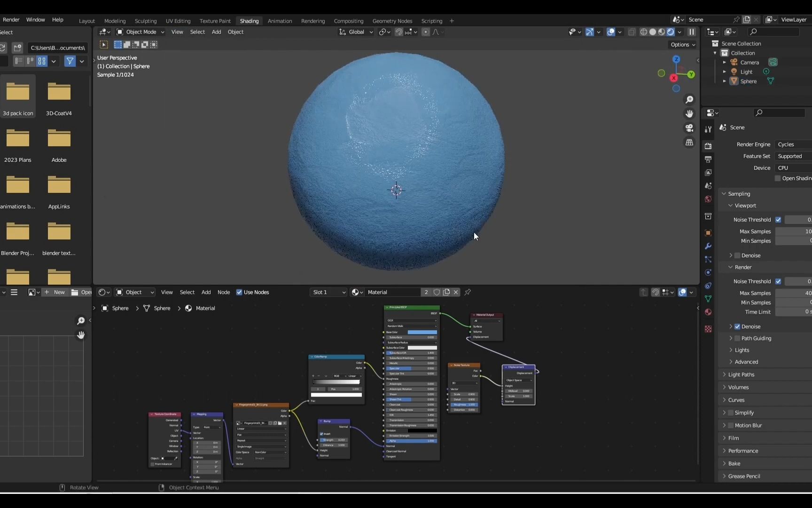This screenshot has height=508, width=812.
Task: Open the World Properties (globe icon)
Action: click(709, 199)
